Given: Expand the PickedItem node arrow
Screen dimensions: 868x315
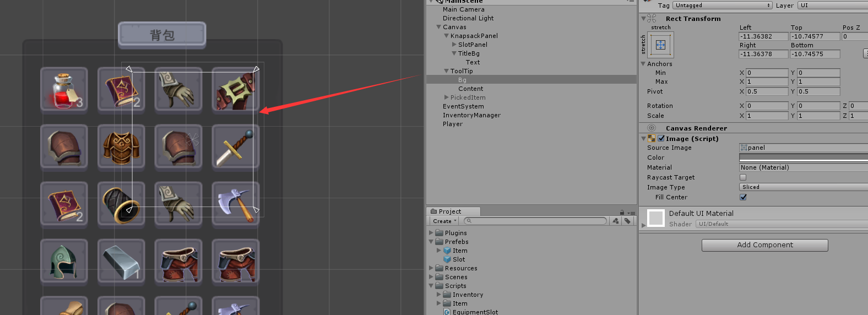Looking at the screenshot, I should 446,97.
